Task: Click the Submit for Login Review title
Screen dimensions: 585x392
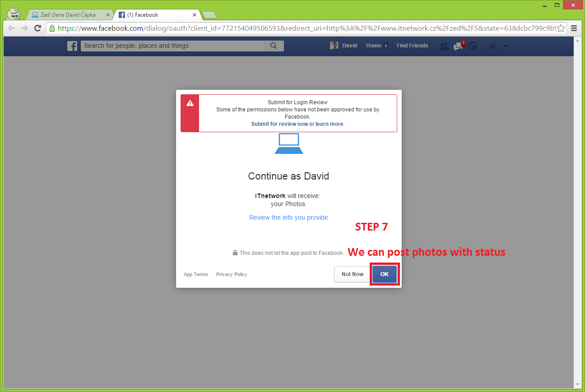Action: [297, 102]
